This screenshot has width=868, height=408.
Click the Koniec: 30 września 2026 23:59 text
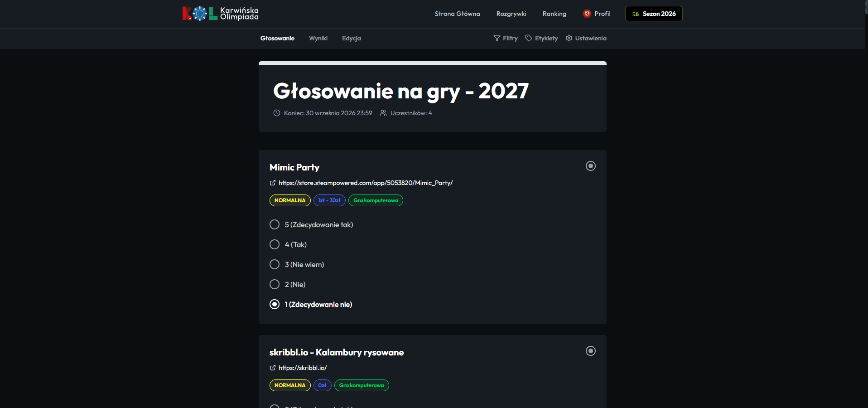point(328,113)
